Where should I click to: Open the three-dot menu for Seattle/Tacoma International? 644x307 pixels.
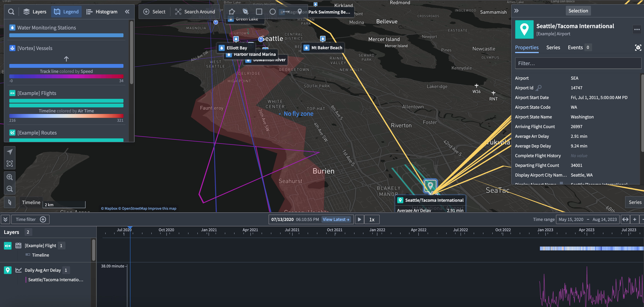[x=637, y=29]
